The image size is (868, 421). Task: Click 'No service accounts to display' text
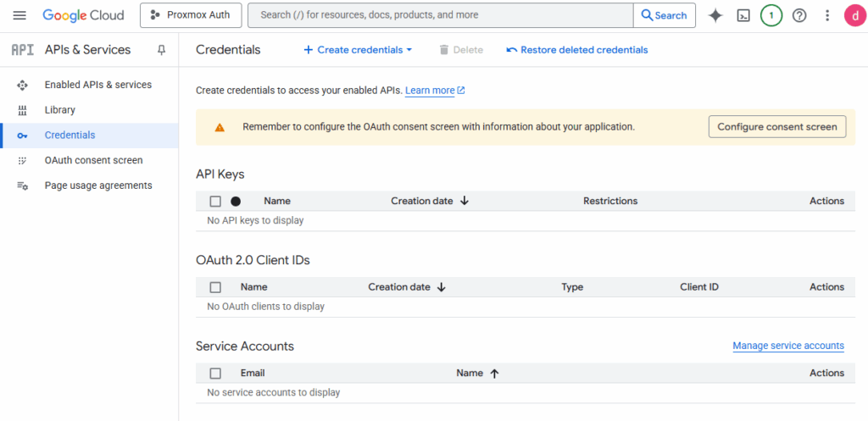(274, 392)
